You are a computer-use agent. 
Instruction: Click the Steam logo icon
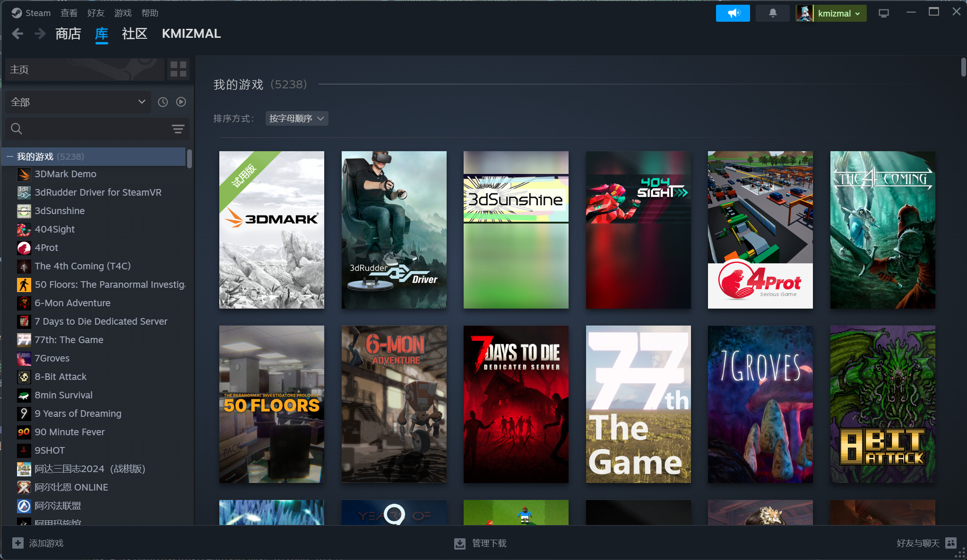(x=17, y=13)
